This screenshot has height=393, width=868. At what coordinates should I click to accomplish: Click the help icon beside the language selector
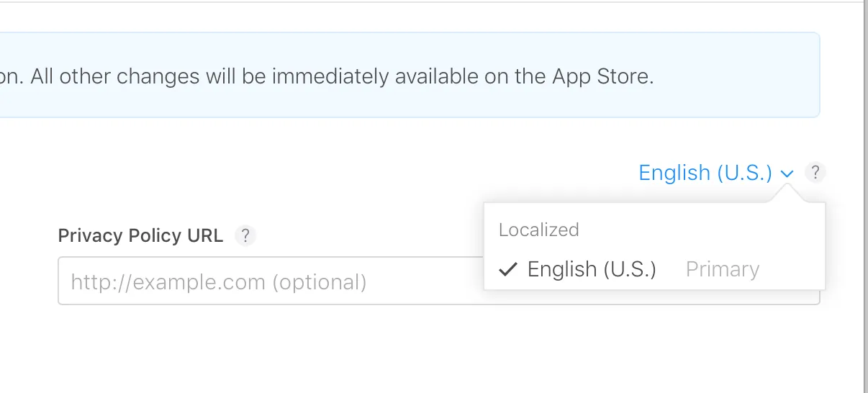(815, 173)
